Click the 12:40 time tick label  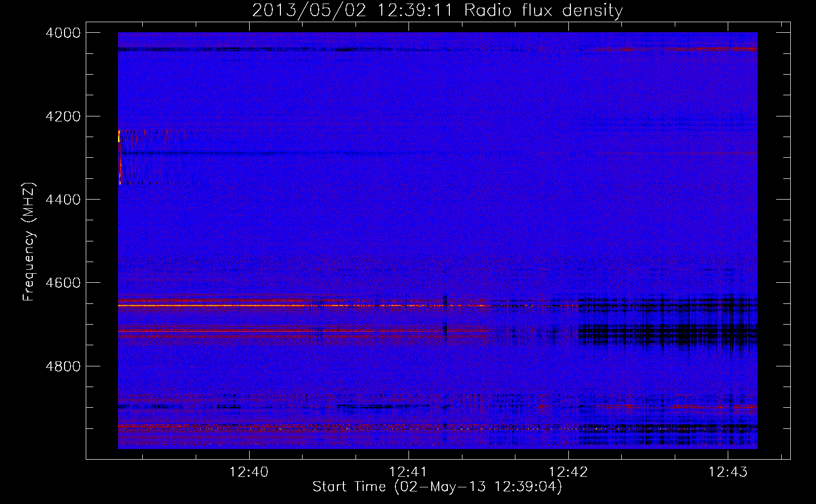tap(249, 472)
